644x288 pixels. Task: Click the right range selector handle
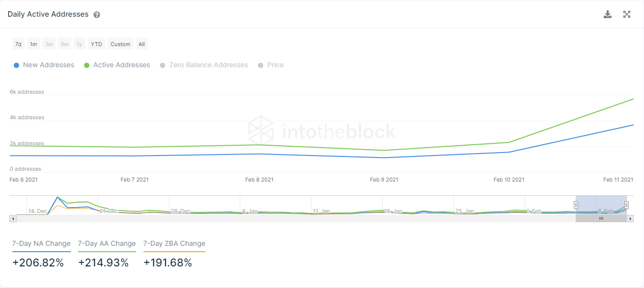[x=626, y=205]
